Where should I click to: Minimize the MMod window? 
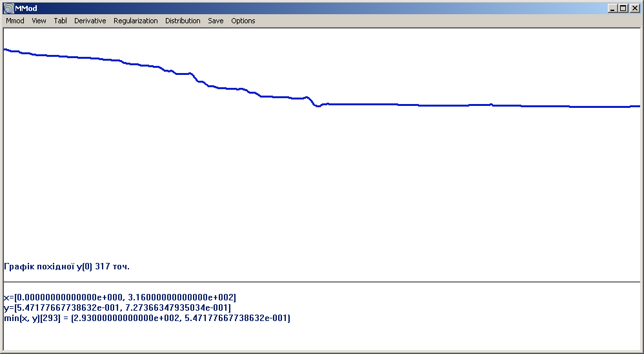[613, 8]
